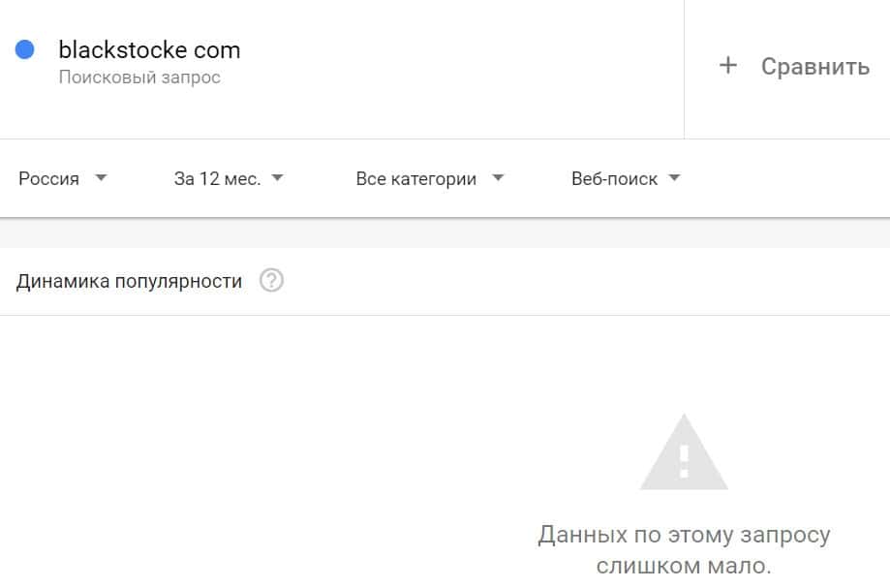Click the слишком мало text line
890x588 pixels.
click(x=684, y=565)
